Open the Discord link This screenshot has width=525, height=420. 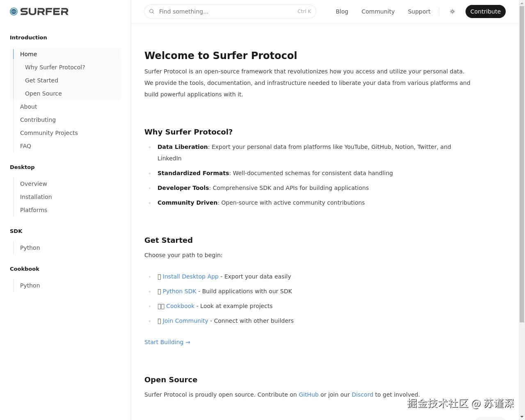[x=362, y=395]
